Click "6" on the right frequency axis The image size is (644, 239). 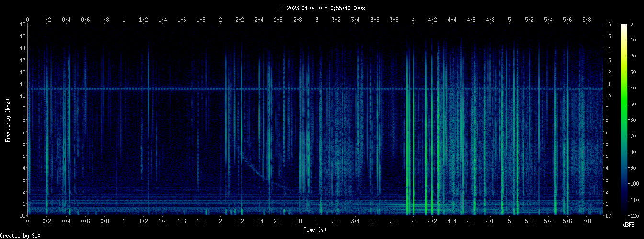(607, 144)
